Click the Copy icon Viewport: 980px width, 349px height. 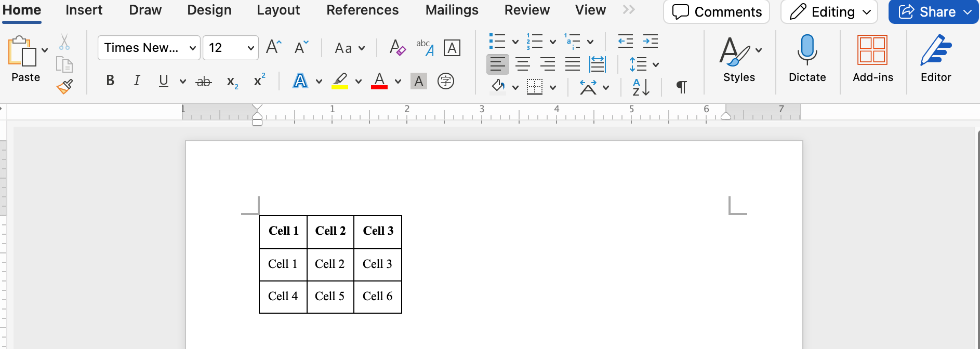(64, 65)
